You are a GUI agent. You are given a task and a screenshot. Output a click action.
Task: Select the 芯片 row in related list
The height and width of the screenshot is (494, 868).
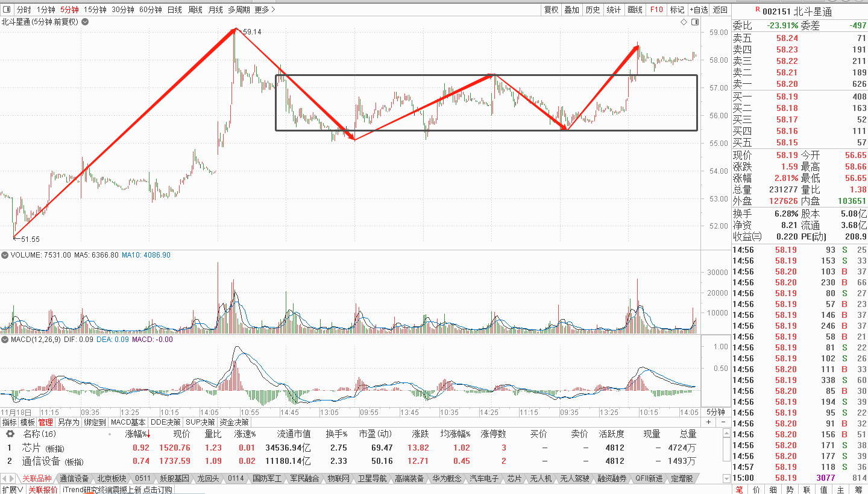click(362, 448)
